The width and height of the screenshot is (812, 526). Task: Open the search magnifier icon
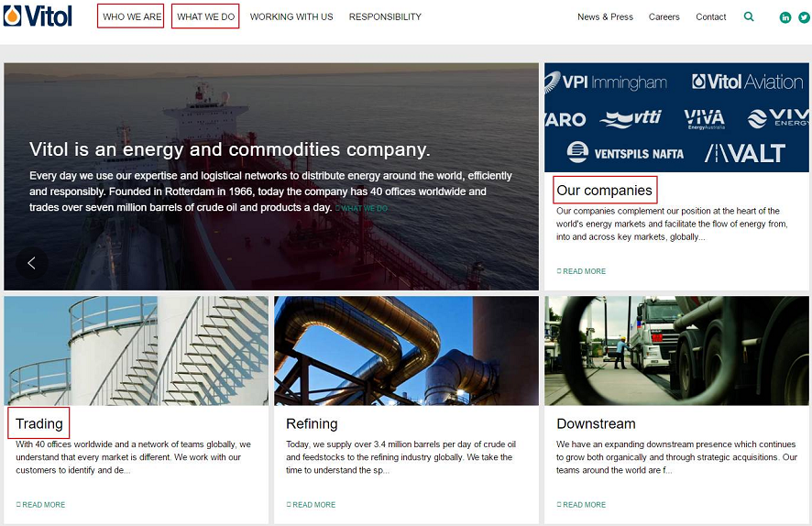click(x=749, y=16)
